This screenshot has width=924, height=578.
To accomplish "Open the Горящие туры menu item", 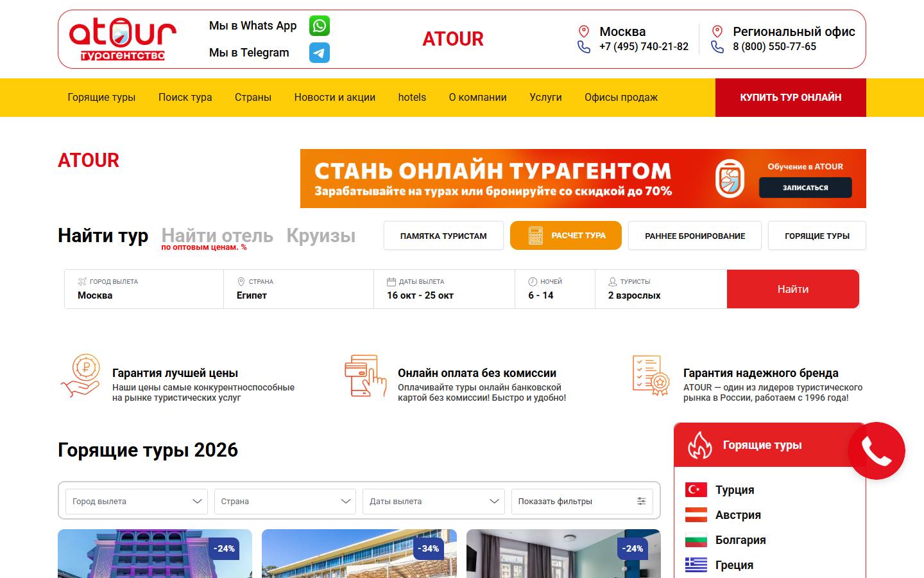I will [x=101, y=98].
